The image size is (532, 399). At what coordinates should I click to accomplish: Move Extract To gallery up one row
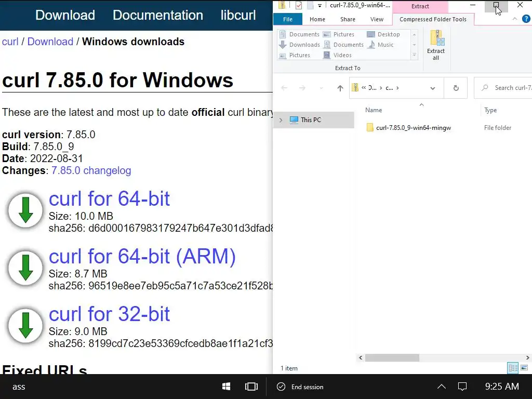(414, 35)
